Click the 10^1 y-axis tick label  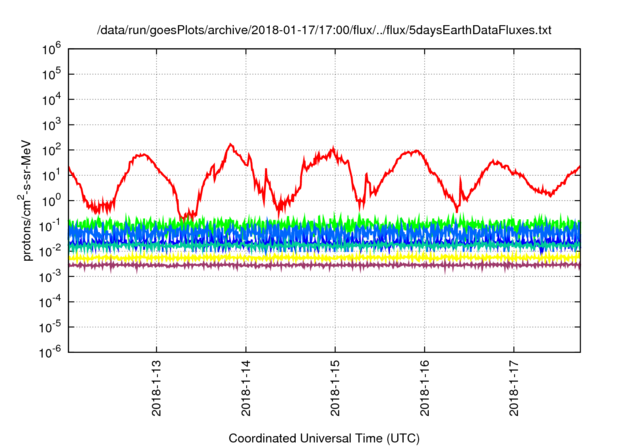51,176
